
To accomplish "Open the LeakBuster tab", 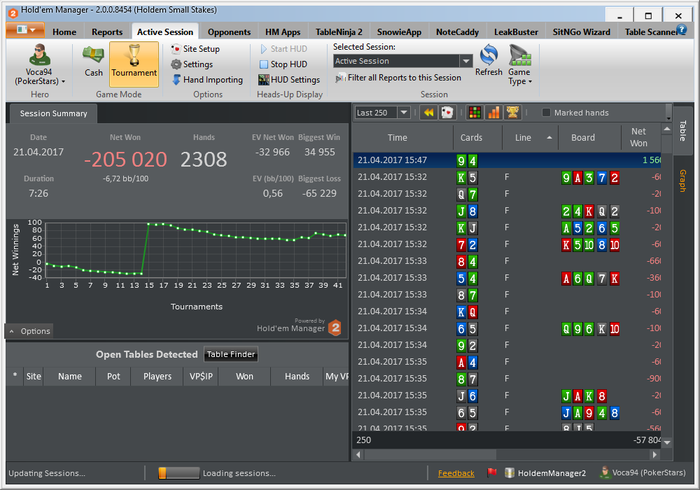I will 516,32.
